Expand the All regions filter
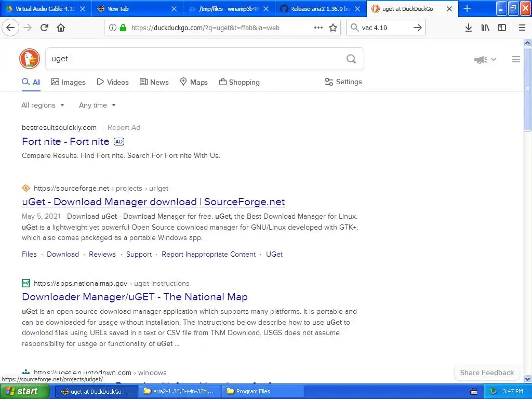Viewport: 532px width, 399px height. tap(43, 105)
